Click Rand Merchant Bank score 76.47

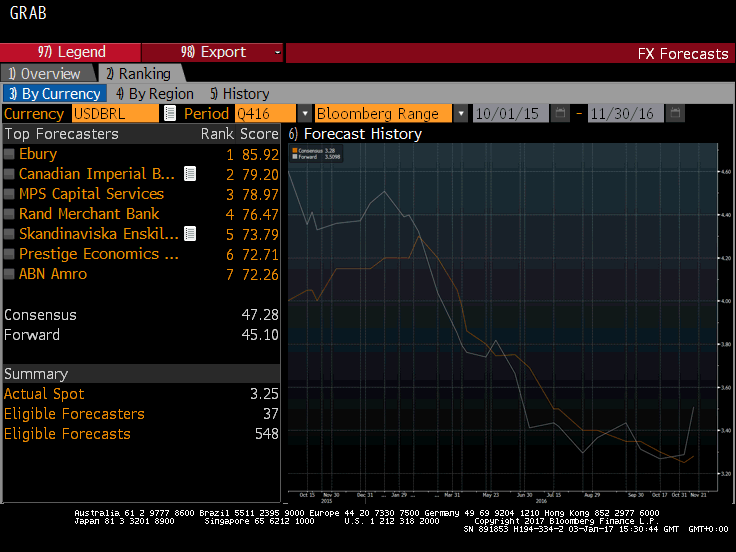260,215
